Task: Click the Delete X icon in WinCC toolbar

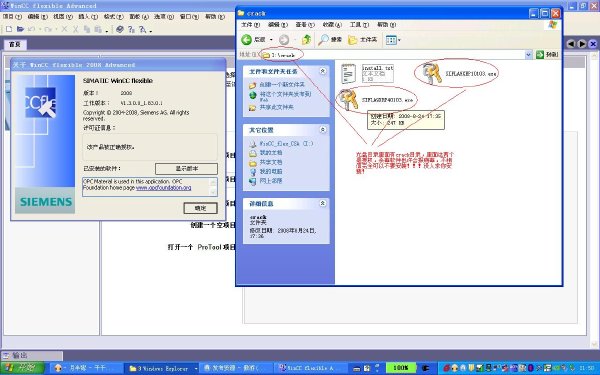Action: (x=64, y=29)
